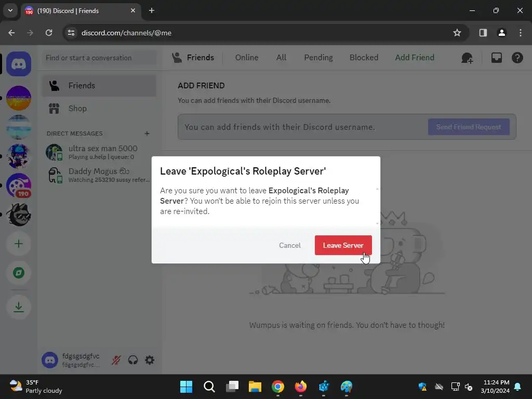Screen dimensions: 532x399
Task: Open Firefox from the taskbar
Action: click(301, 387)
